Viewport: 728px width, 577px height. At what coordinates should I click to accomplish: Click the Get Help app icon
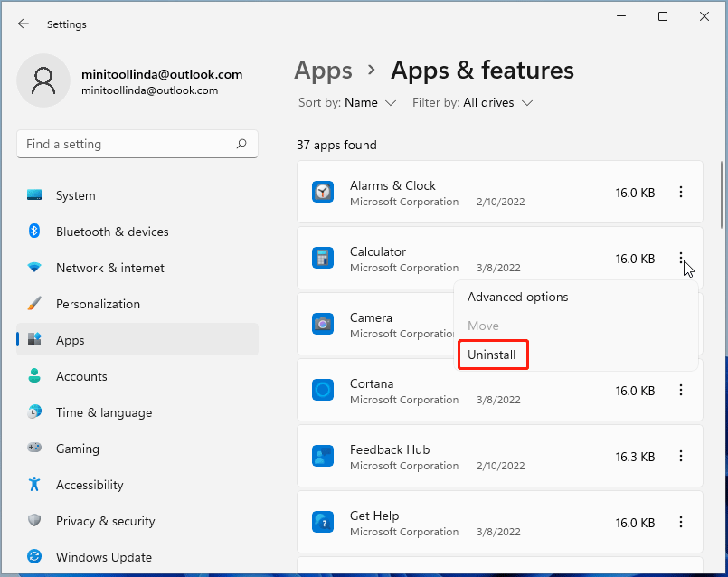pos(323,522)
